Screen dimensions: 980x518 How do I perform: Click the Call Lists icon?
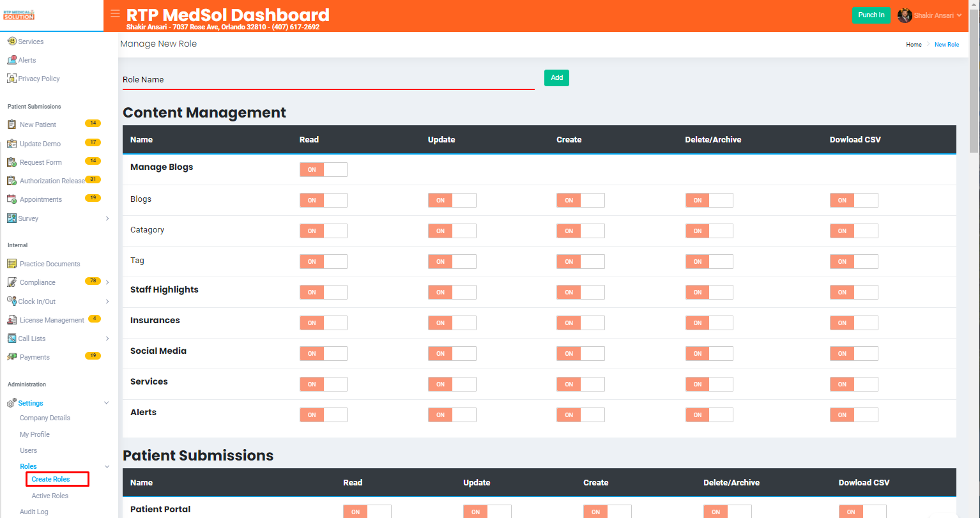coord(11,339)
